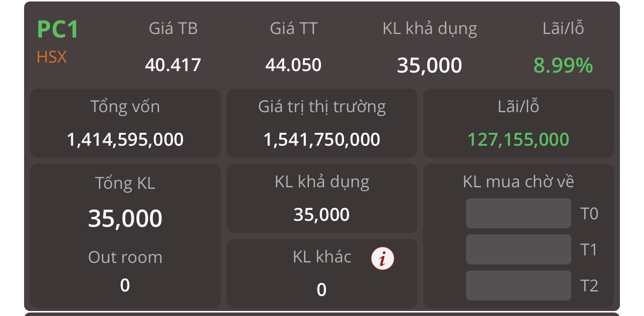Select the PC1 stock ticker
644x316 pixels.
(x=58, y=30)
